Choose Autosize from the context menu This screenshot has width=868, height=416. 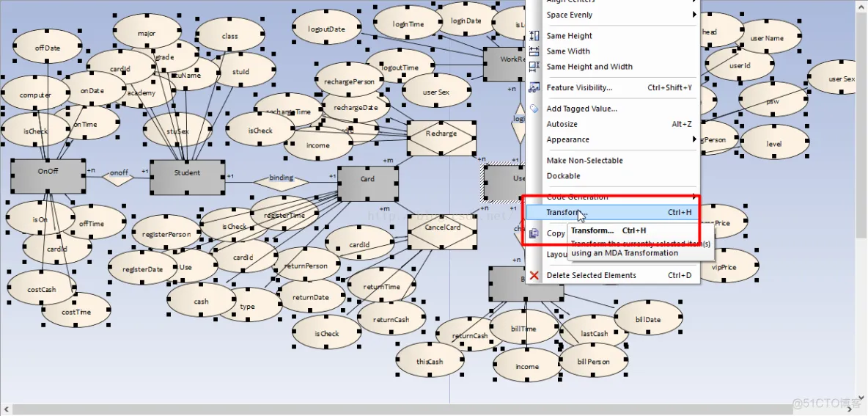612,124
